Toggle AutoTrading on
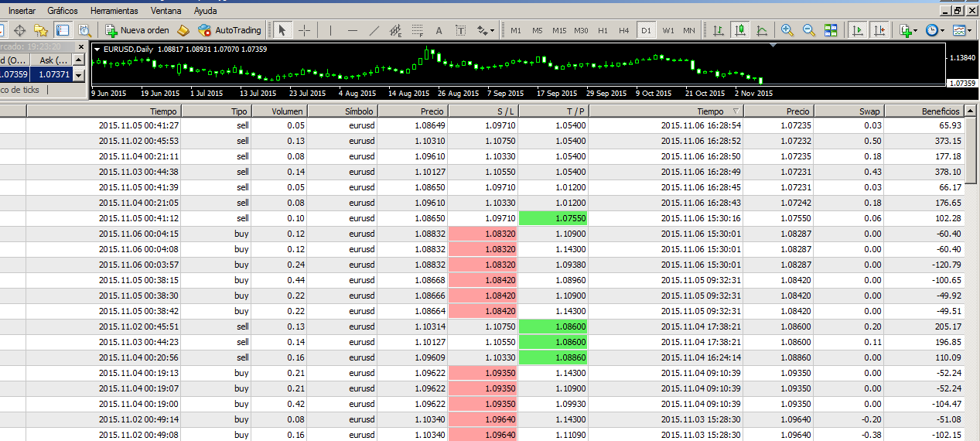This screenshot has height=441, width=980. 230,31
